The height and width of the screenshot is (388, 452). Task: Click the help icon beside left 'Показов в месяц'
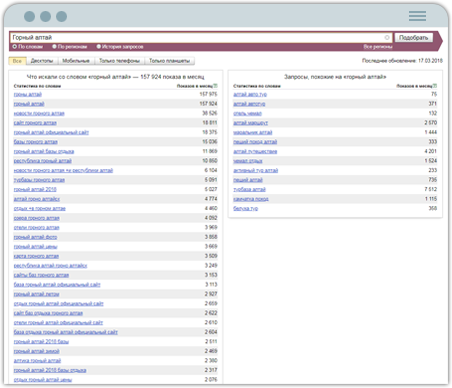tap(215, 86)
